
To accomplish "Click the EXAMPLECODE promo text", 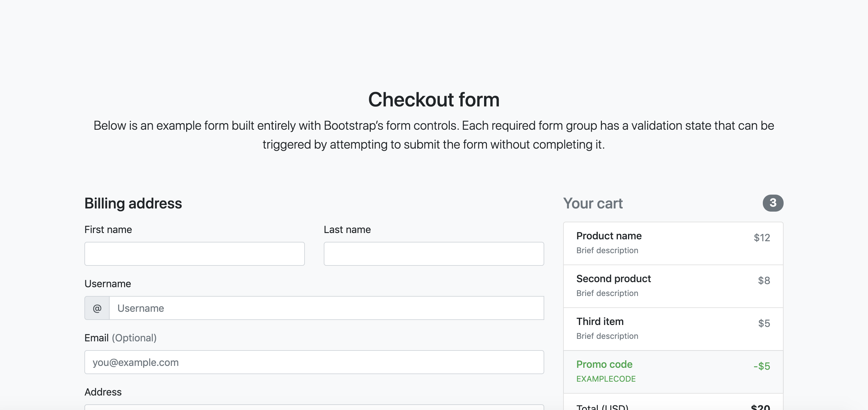I will tap(606, 379).
